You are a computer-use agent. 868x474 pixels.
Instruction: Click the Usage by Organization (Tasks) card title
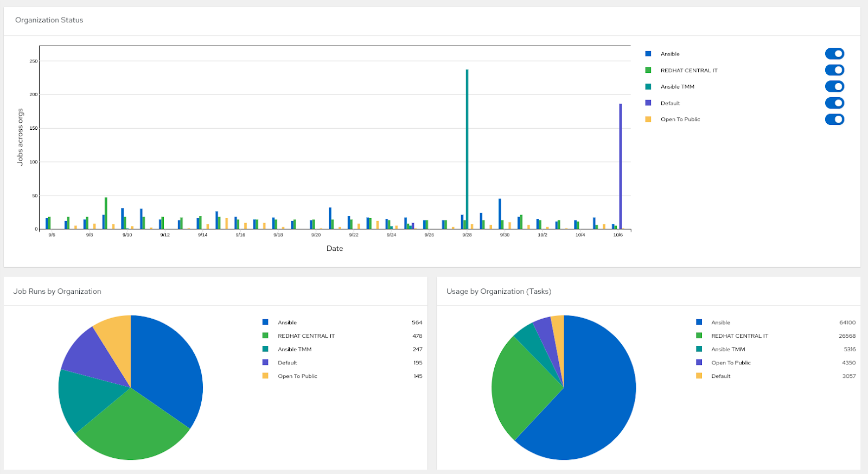[x=499, y=291]
